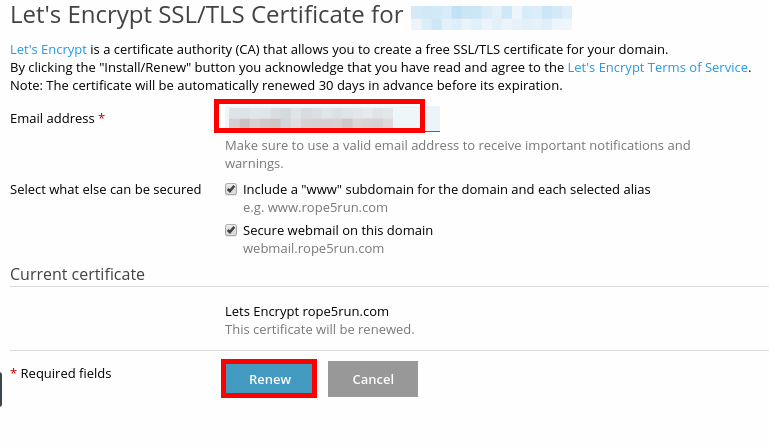Uncheck the "www" subdomain checkbox
Screen dimensions: 769x447
coord(231,189)
